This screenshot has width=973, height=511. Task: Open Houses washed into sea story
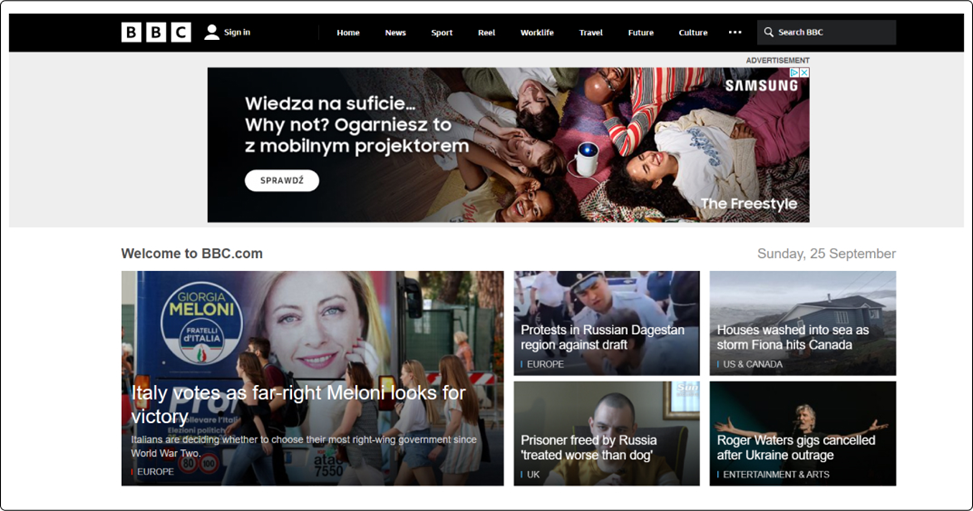[792, 337]
